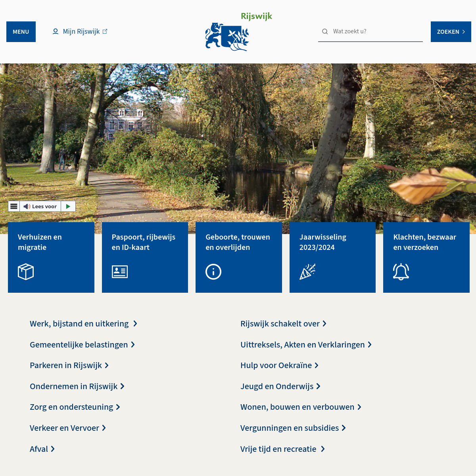
Task: Click the user profile icon beside Mijn Rijswijk
Action: coord(56,31)
